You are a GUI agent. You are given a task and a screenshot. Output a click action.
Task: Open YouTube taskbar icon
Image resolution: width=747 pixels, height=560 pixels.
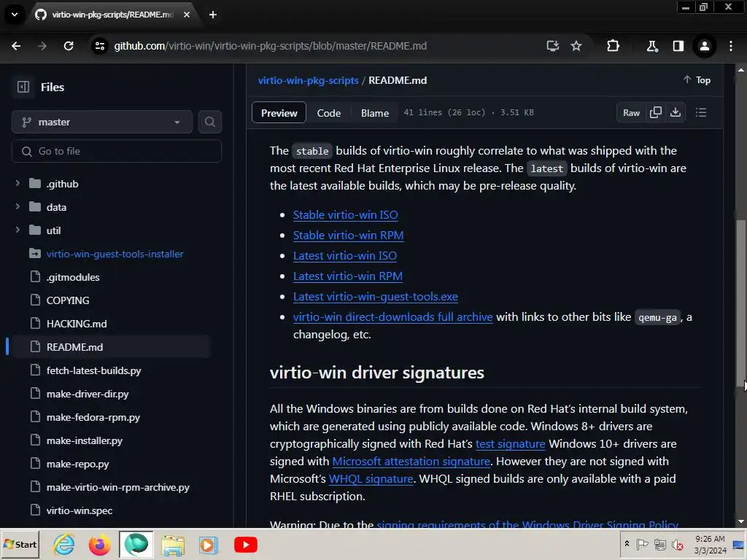[x=246, y=545]
